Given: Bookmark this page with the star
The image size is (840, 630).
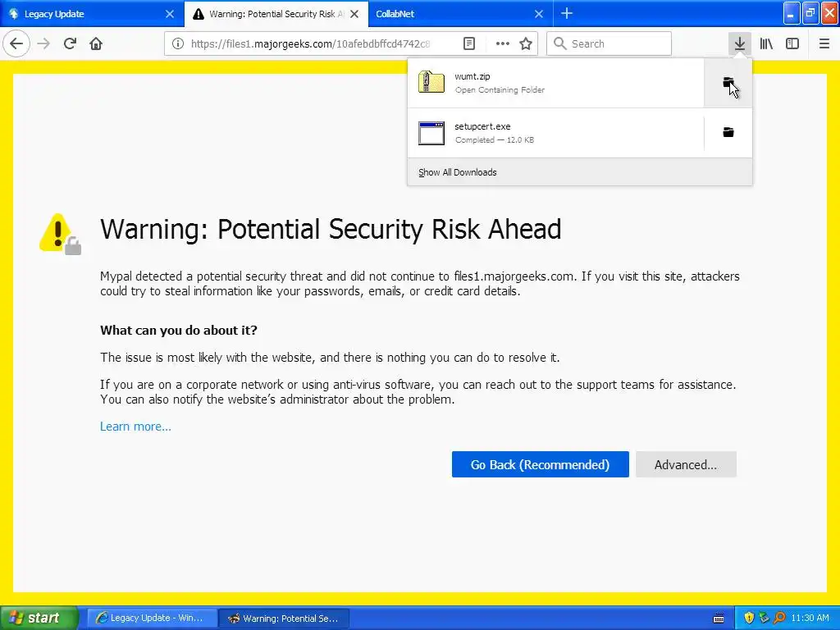Looking at the screenshot, I should coord(526,43).
